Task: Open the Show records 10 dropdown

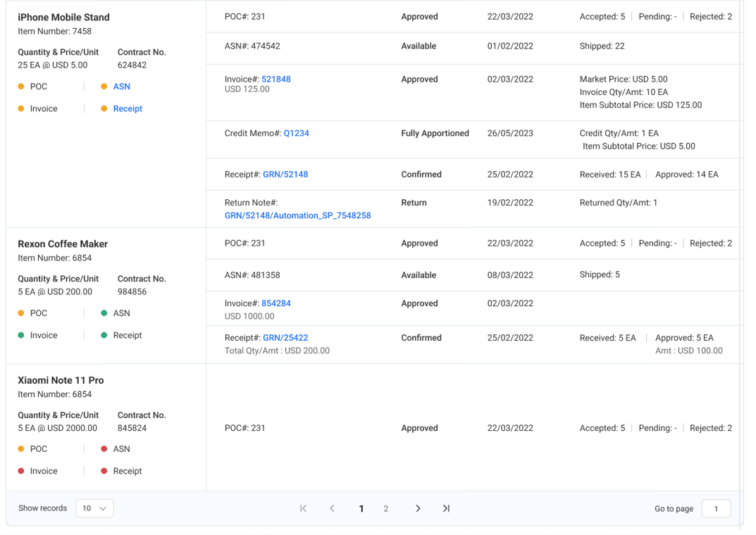Action: pos(94,508)
